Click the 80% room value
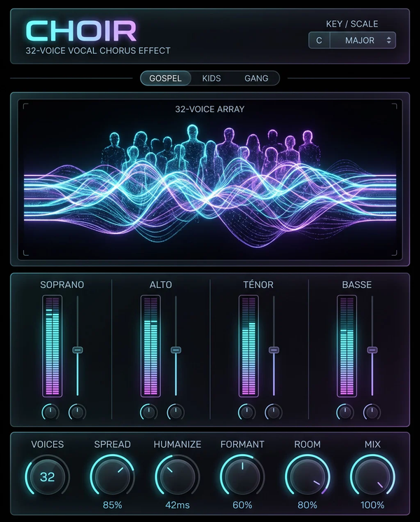420x522 pixels. point(307,505)
